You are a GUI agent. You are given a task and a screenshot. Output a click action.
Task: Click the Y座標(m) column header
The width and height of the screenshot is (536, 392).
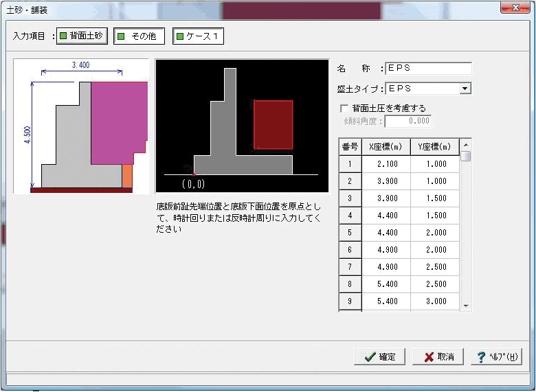435,147
